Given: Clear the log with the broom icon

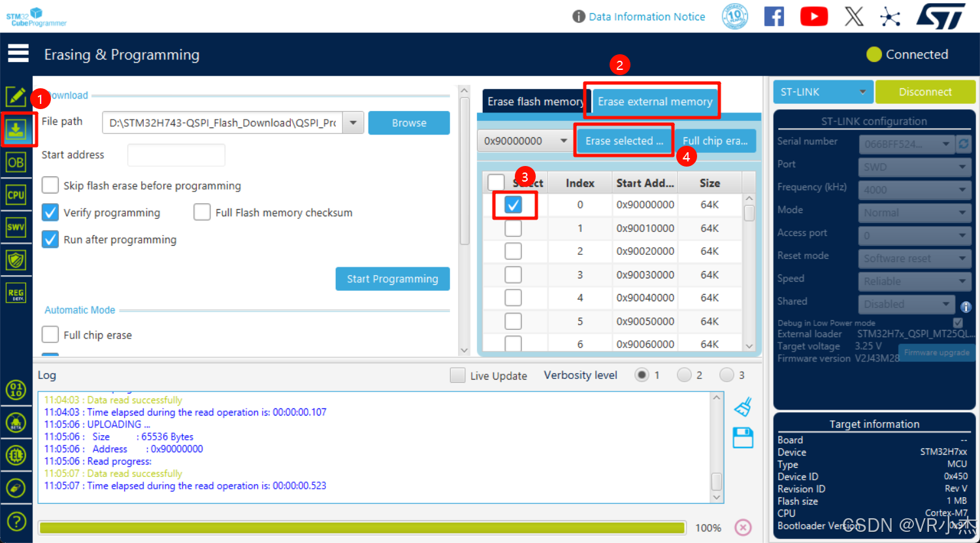Looking at the screenshot, I should (x=743, y=406).
